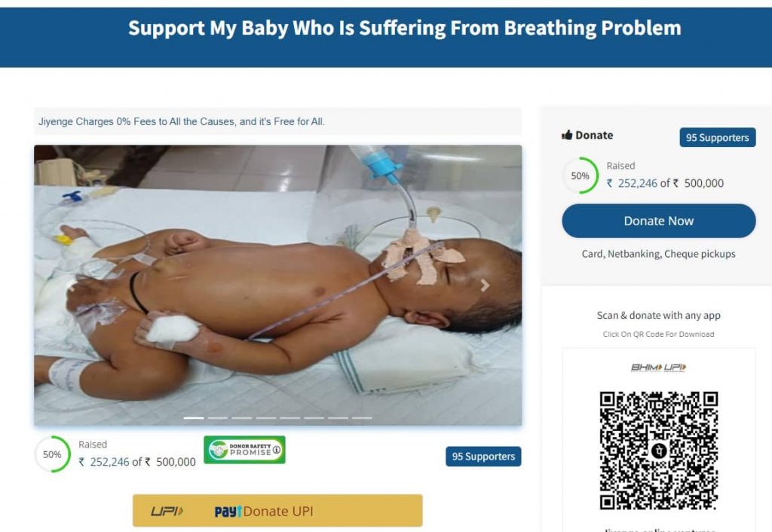The height and width of the screenshot is (532, 772).
Task: Open the 95 Supporters badge in the sidebar
Action: pyautogui.click(x=718, y=137)
